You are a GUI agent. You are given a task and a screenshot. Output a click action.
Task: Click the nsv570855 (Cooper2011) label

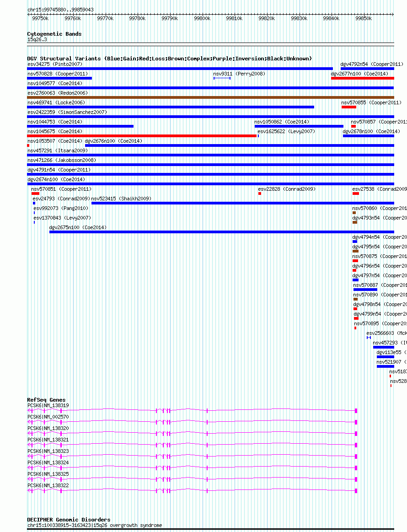click(371, 102)
